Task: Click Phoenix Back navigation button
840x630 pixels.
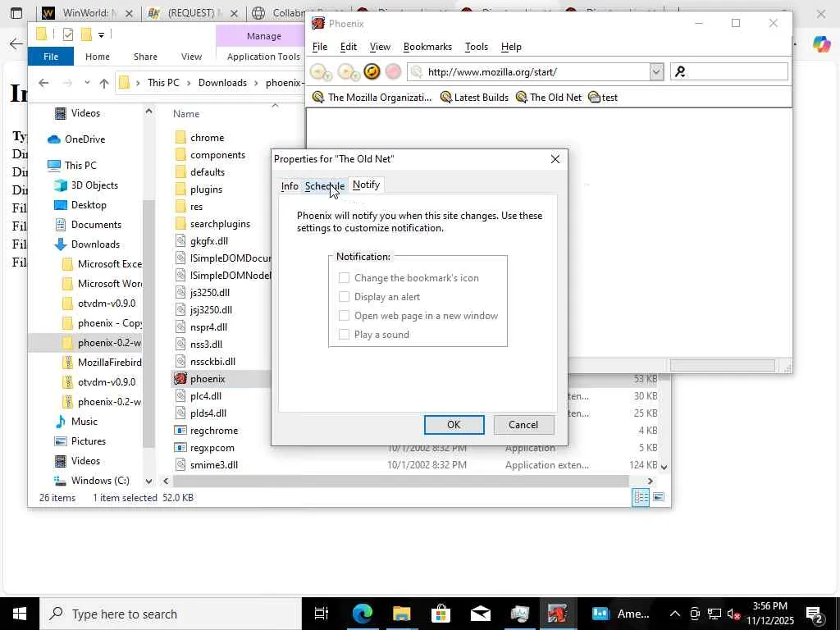Action: pyautogui.click(x=321, y=71)
